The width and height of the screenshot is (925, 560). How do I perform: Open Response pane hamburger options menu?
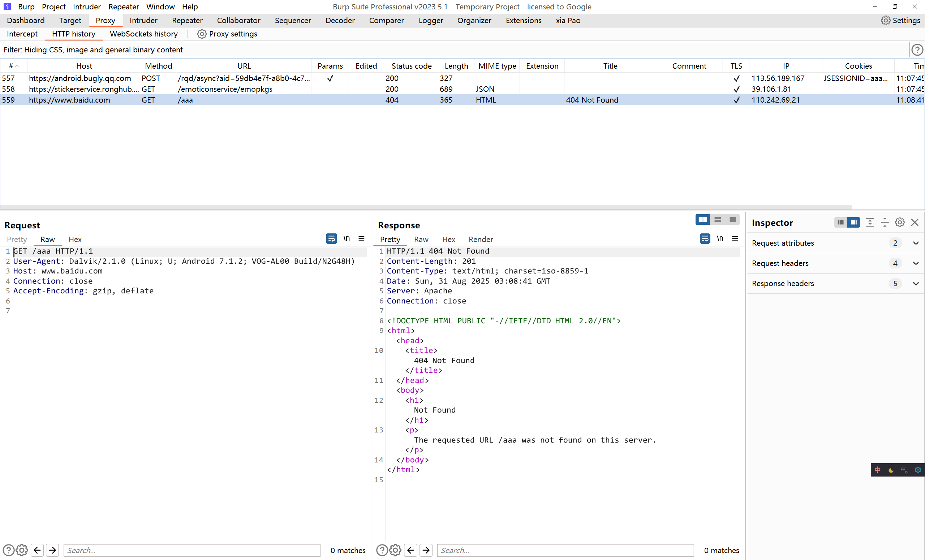(x=735, y=239)
